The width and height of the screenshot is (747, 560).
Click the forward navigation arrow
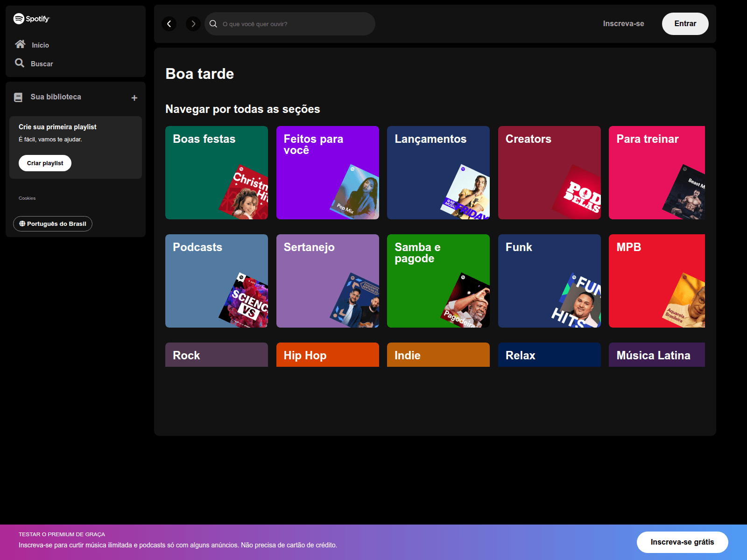(x=193, y=24)
